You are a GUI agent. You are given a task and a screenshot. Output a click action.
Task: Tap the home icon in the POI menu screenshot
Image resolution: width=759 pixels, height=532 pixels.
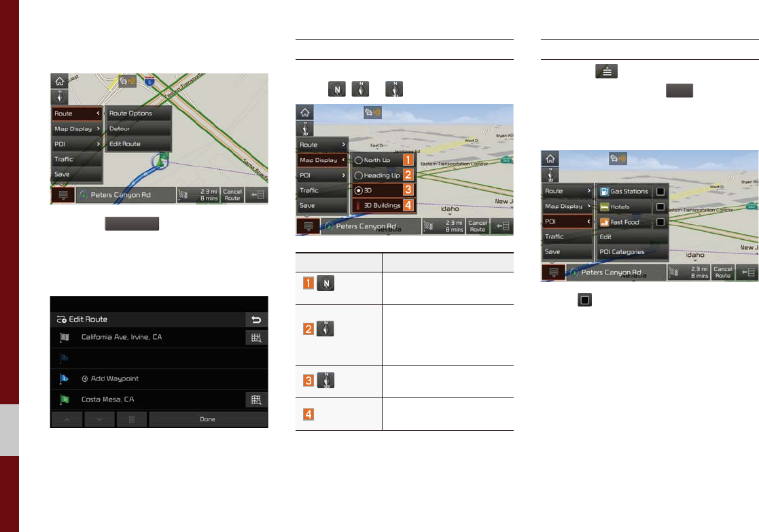(x=550, y=158)
